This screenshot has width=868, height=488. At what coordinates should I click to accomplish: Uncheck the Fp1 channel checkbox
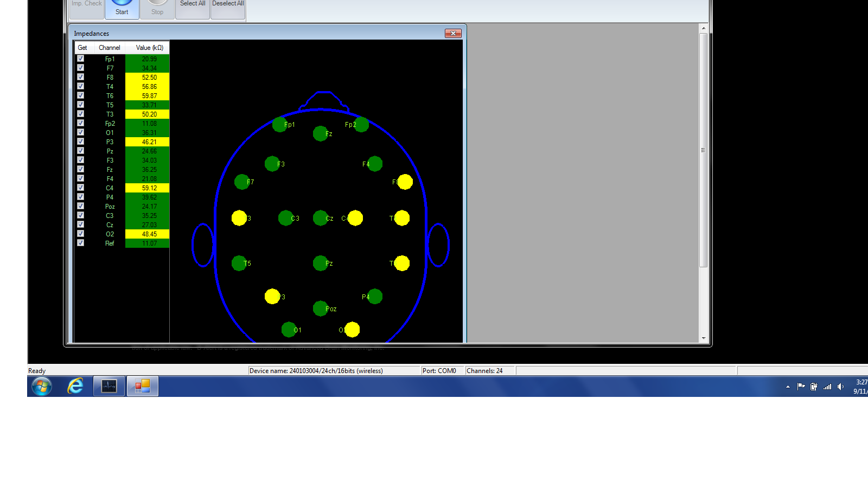81,59
